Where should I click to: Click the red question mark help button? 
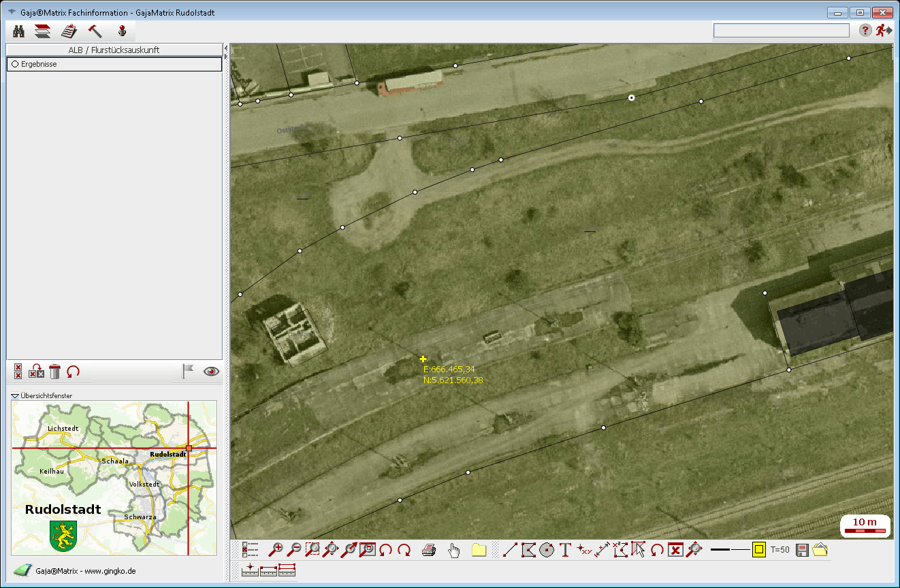click(865, 30)
